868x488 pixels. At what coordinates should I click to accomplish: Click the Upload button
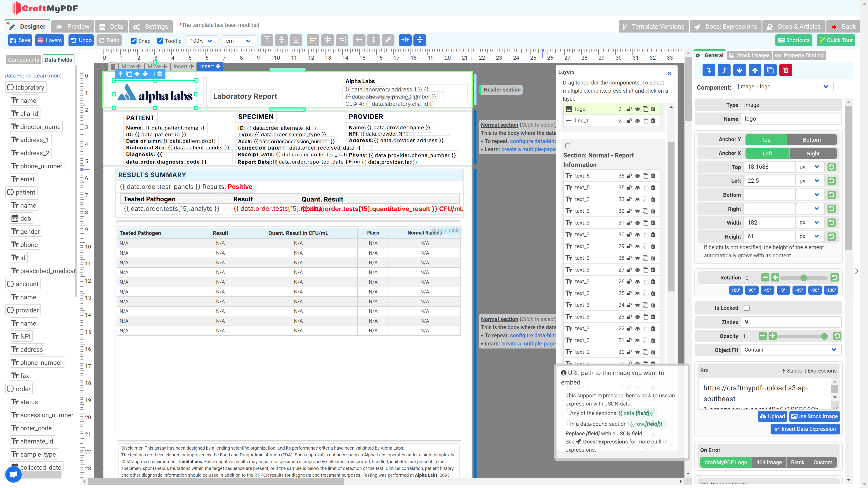click(x=772, y=416)
